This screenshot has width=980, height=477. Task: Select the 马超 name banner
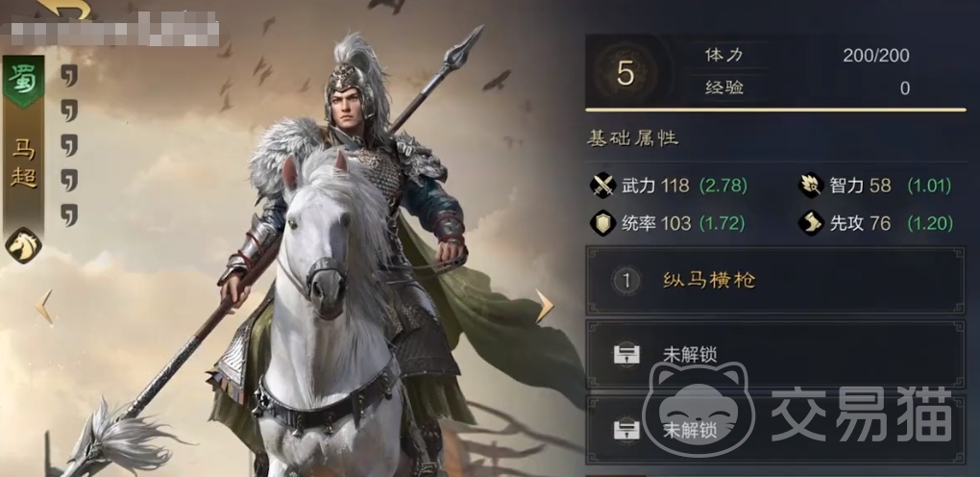point(24,164)
